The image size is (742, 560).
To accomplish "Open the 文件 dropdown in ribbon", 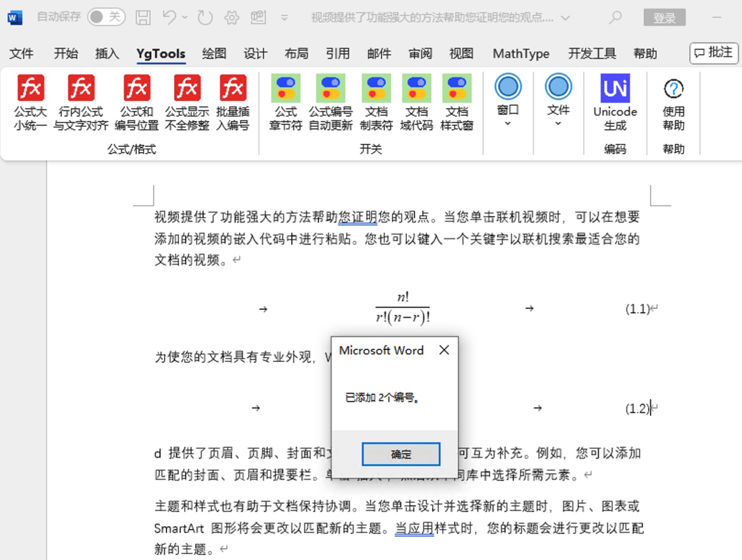I will pyautogui.click(x=558, y=100).
